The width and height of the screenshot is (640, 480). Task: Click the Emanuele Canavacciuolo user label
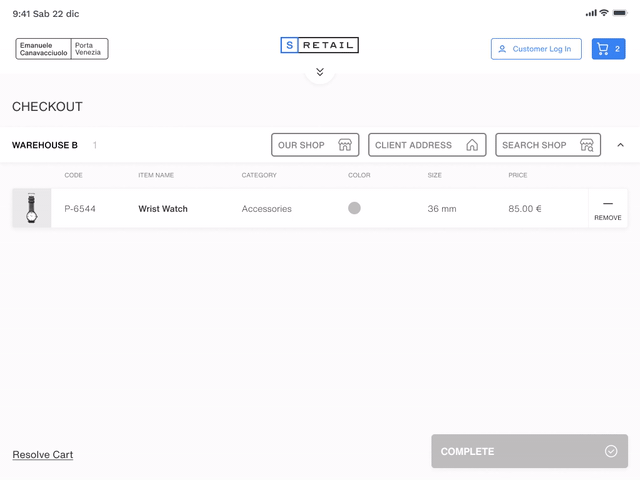tap(44, 49)
